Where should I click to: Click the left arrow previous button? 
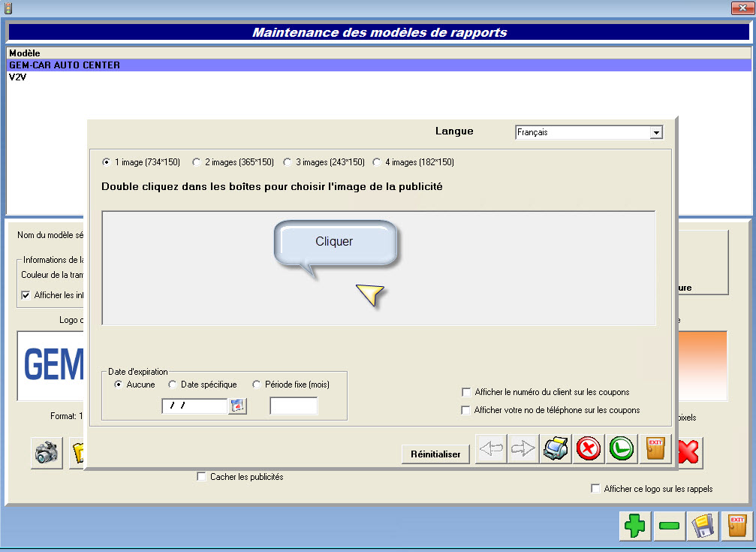[x=491, y=449]
